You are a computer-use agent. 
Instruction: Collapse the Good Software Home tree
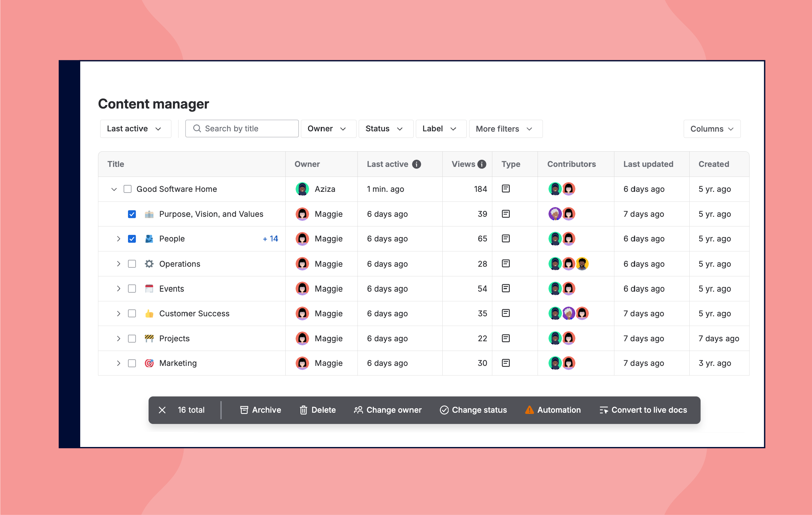coord(114,189)
